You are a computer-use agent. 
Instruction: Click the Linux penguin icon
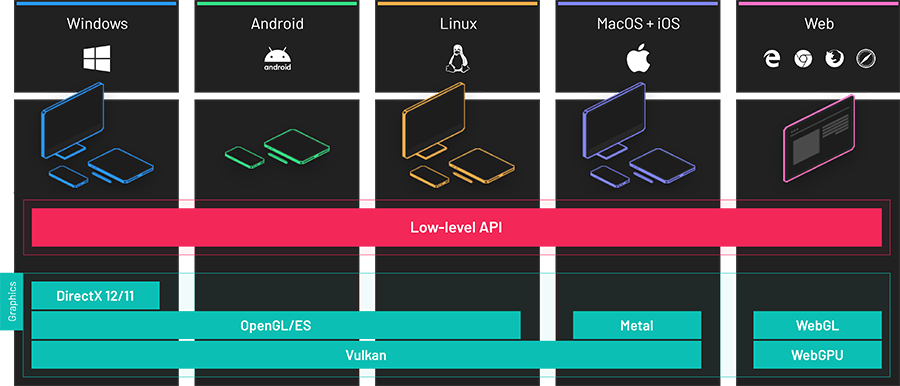point(457,59)
